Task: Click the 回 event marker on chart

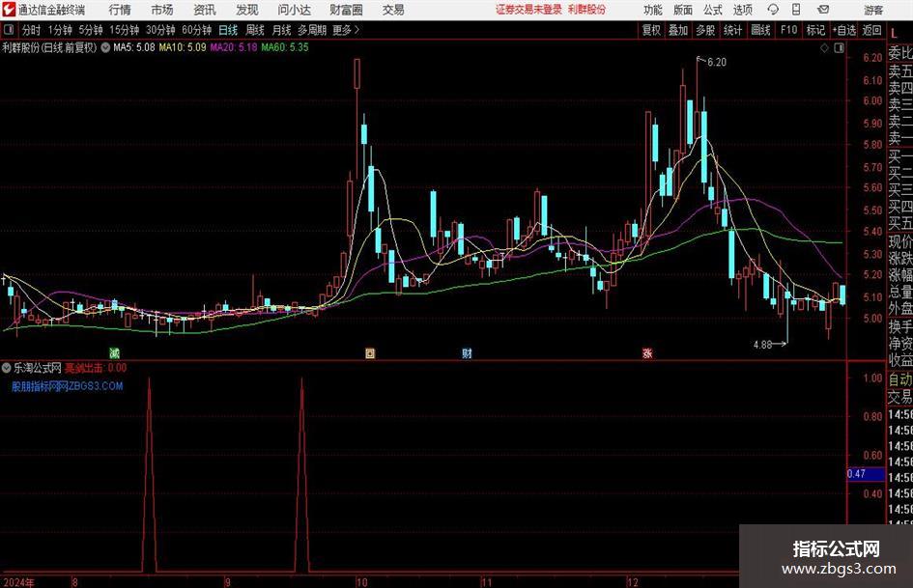Action: tap(370, 352)
